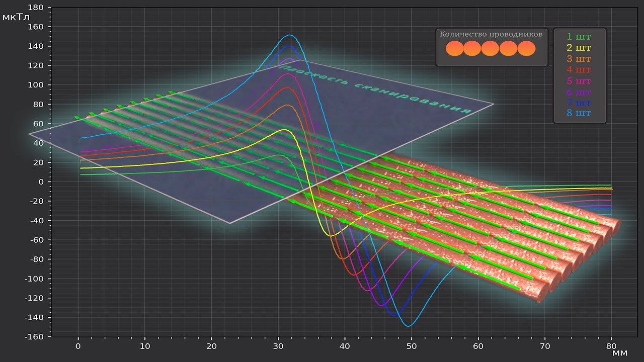Select the 40 tick on the horizontal axis
This screenshot has height=362, width=644.
(345, 346)
